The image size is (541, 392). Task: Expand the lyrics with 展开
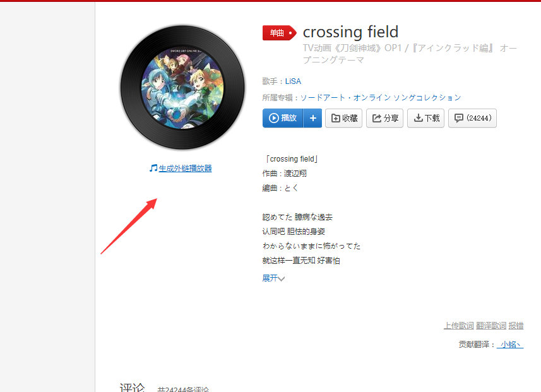(x=270, y=278)
